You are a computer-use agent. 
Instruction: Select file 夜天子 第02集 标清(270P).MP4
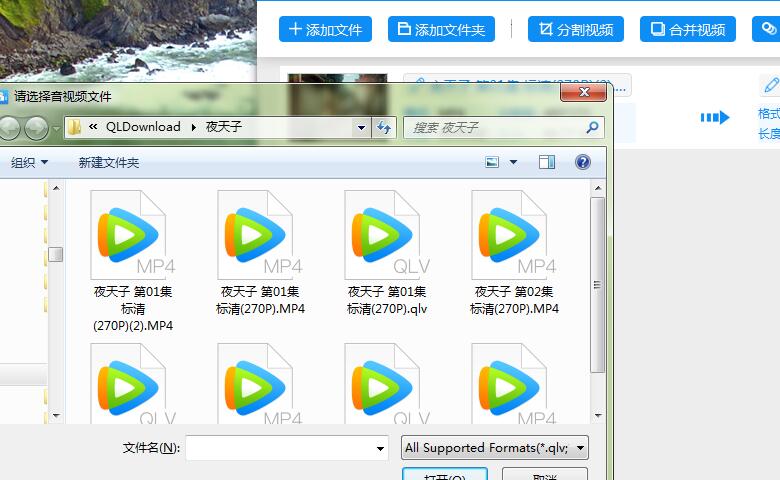pos(514,253)
